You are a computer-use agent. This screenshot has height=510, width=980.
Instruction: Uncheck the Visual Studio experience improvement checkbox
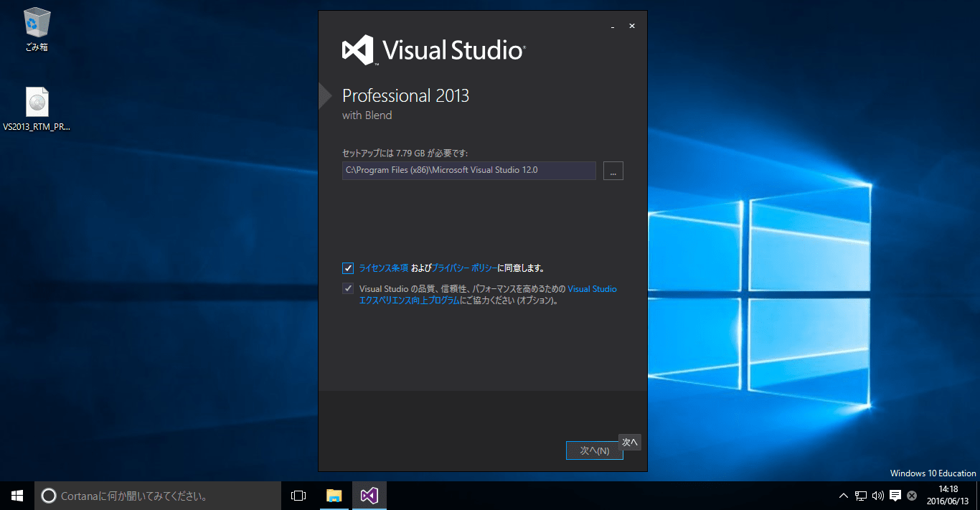tap(347, 288)
